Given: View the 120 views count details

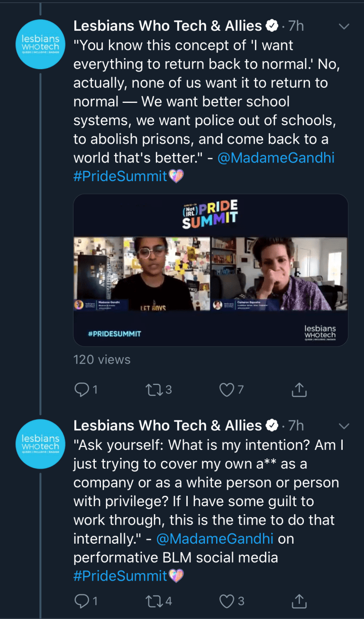Looking at the screenshot, I should pyautogui.click(x=101, y=360).
